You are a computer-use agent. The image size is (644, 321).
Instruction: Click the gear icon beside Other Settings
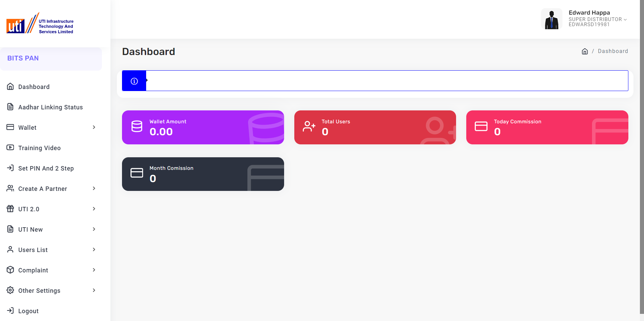[x=11, y=290]
